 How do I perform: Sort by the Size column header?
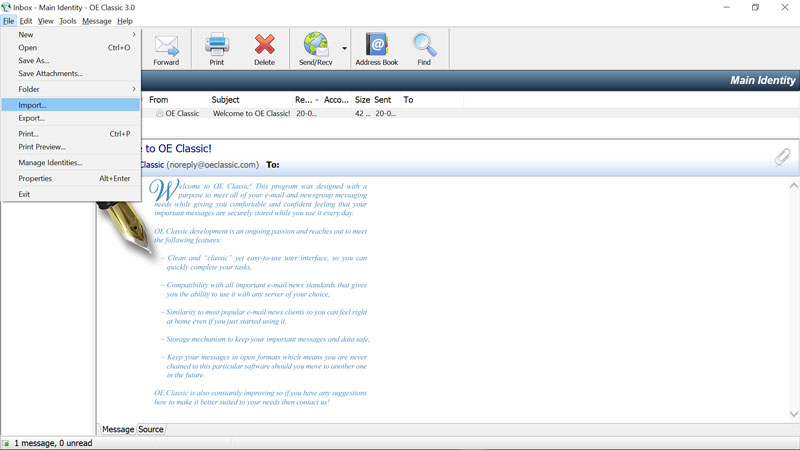tap(362, 99)
